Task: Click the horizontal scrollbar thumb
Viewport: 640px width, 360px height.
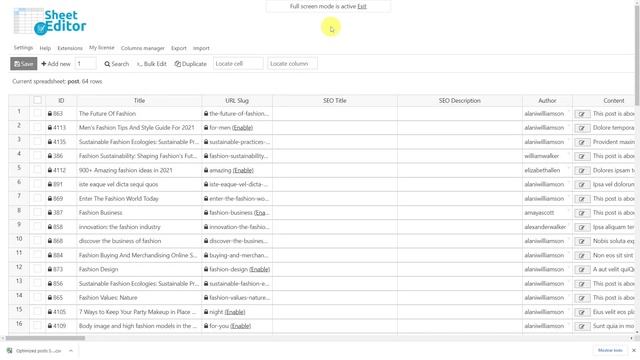Action: [x=45, y=338]
